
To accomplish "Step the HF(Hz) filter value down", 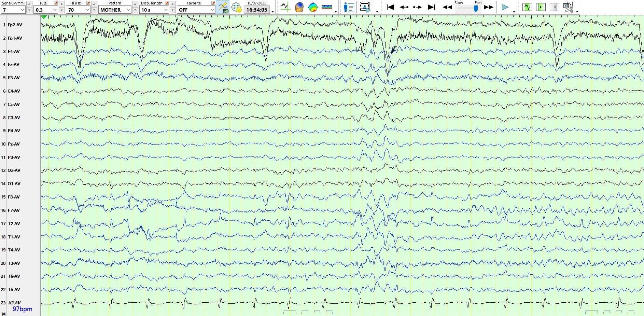I will click(94, 10).
